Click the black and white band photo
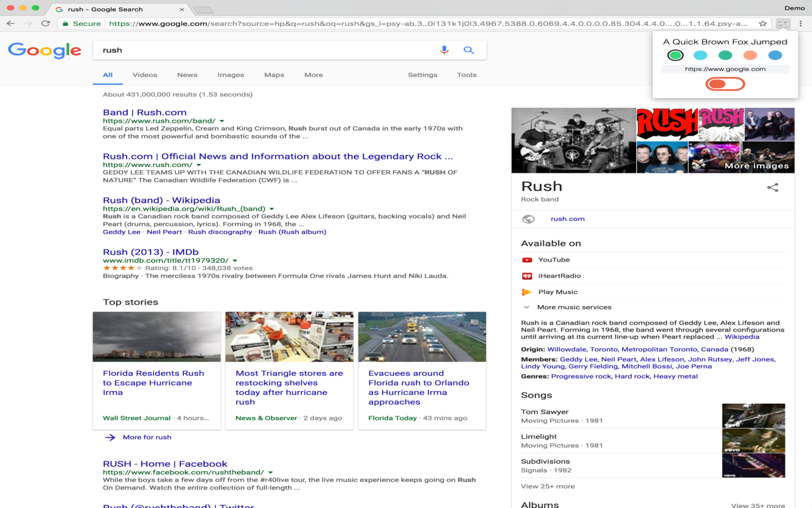The image size is (812, 508). [573, 140]
